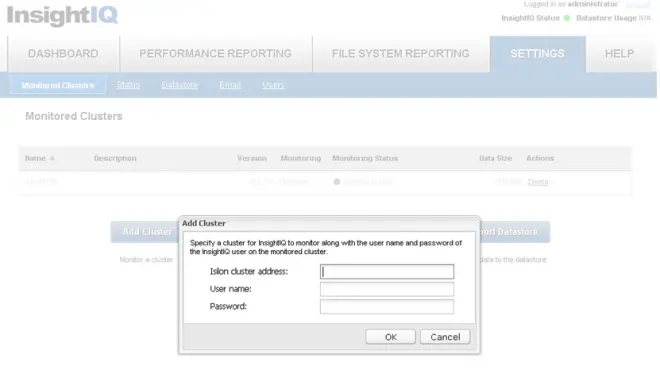Click the Add Cluster button
The height and width of the screenshot is (389, 660).
coord(145,232)
